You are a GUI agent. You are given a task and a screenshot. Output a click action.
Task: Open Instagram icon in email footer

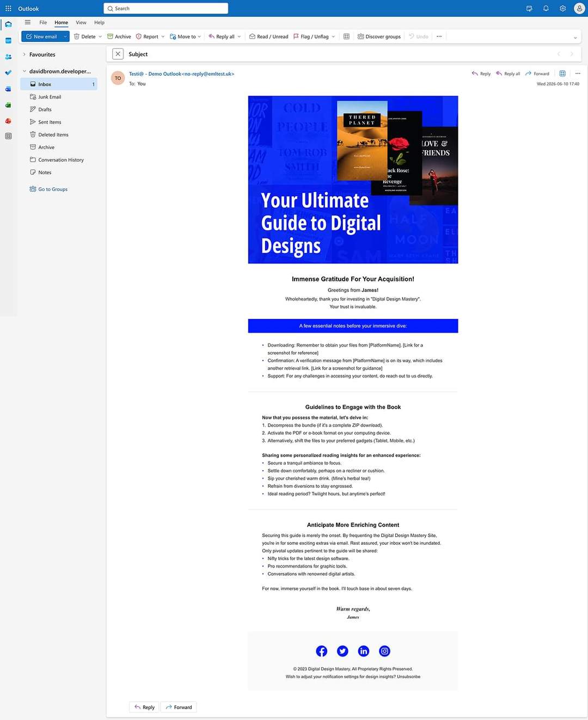384,651
